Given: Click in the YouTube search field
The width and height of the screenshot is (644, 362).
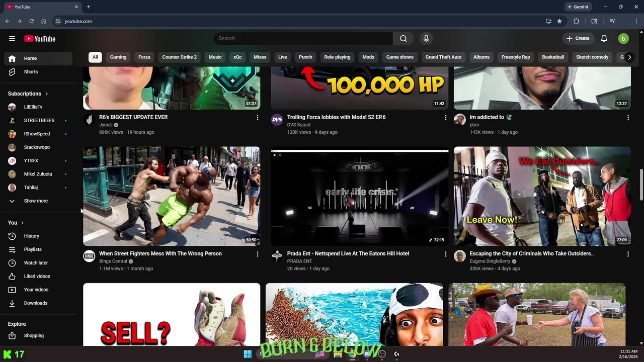Looking at the screenshot, I should (303, 39).
